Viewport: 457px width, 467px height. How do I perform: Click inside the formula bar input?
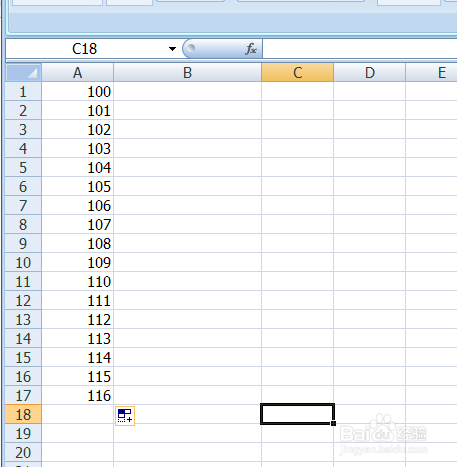tap(360, 49)
